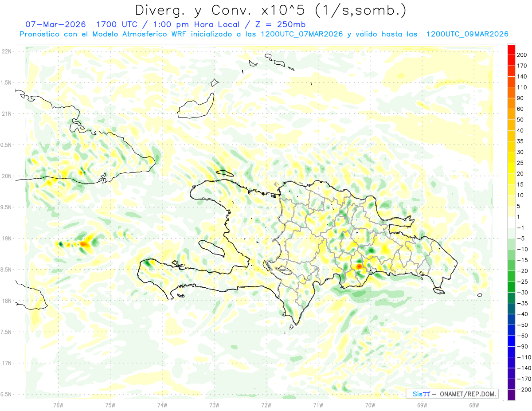532x411 pixels.
Task: Click the white swatch between 1 and -1
Action: pos(511,222)
